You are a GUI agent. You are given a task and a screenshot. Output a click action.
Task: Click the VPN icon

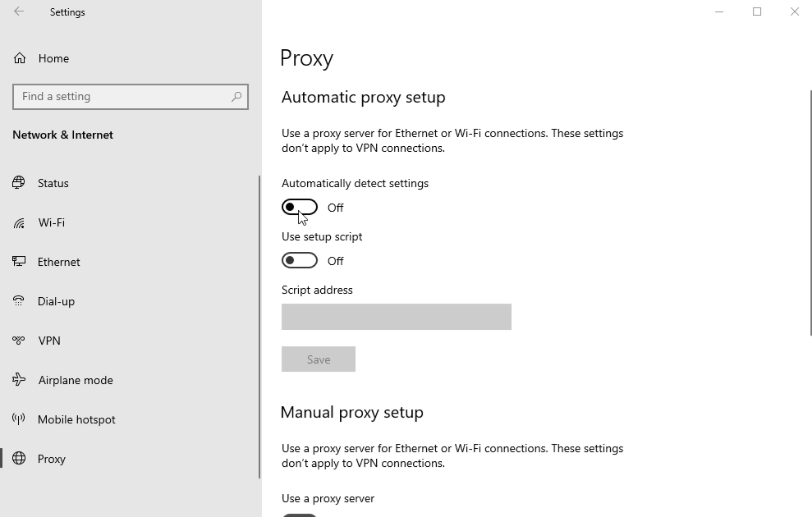19,341
